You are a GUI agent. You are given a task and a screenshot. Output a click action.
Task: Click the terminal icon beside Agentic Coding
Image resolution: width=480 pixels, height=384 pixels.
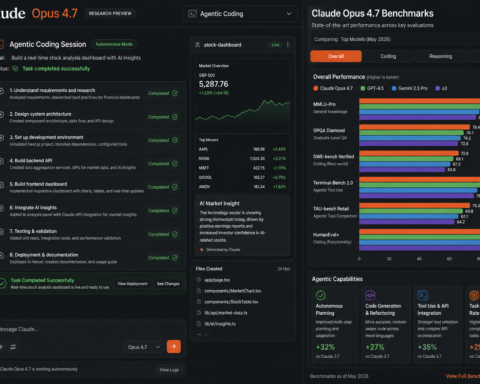point(192,14)
